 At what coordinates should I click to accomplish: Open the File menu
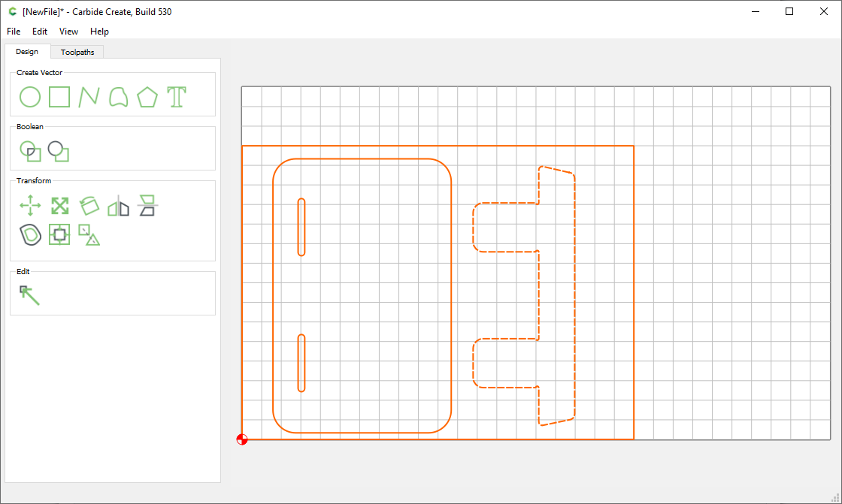13,31
